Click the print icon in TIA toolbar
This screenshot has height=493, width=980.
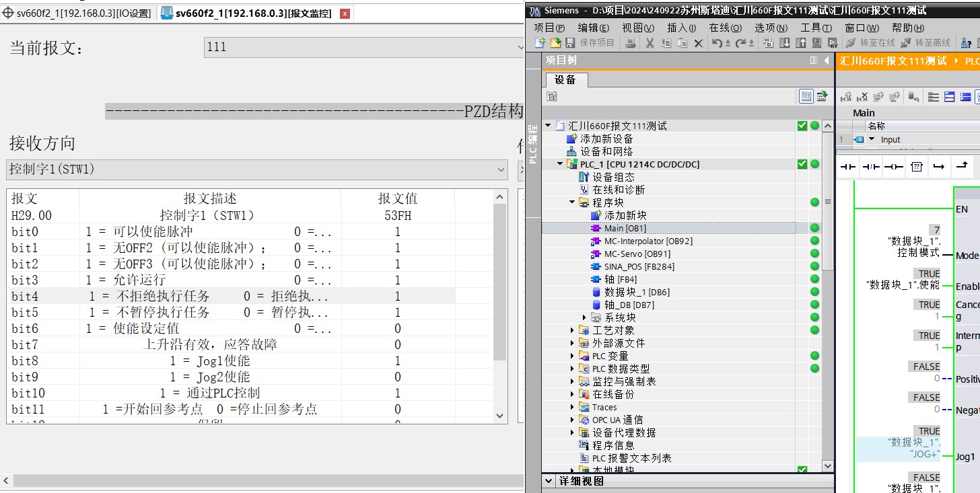[631, 43]
